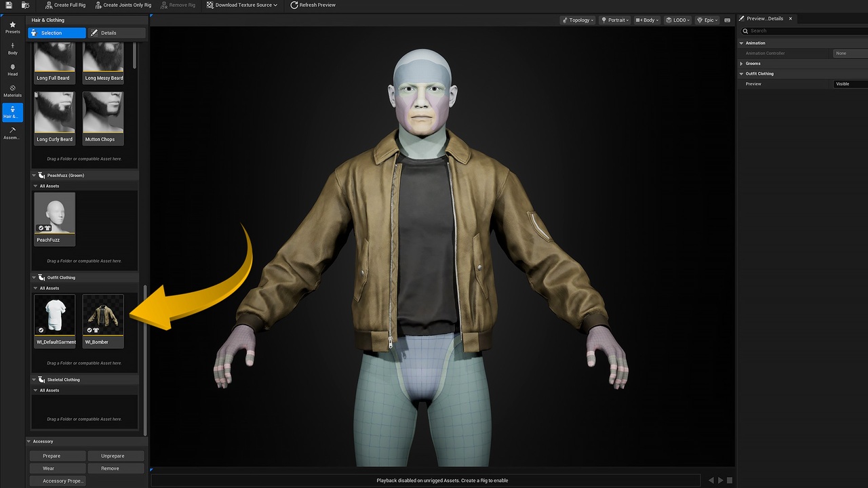Viewport: 868px width, 488px height.
Task: Click the Save icon in the top toolbar
Action: coord(8,5)
